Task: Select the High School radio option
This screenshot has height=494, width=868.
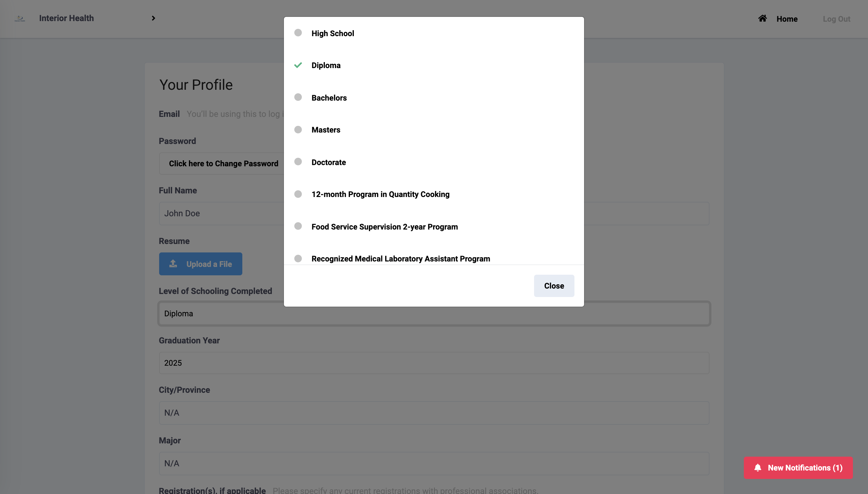Action: pyautogui.click(x=298, y=33)
